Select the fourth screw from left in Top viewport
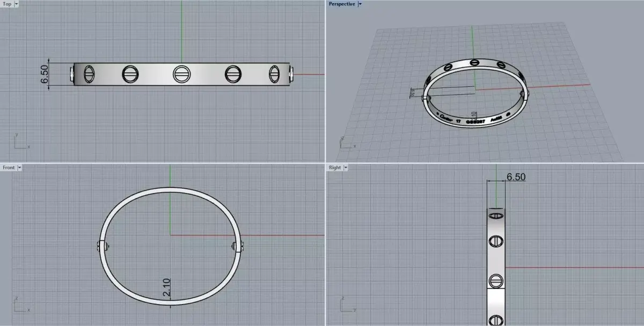 [x=233, y=74]
